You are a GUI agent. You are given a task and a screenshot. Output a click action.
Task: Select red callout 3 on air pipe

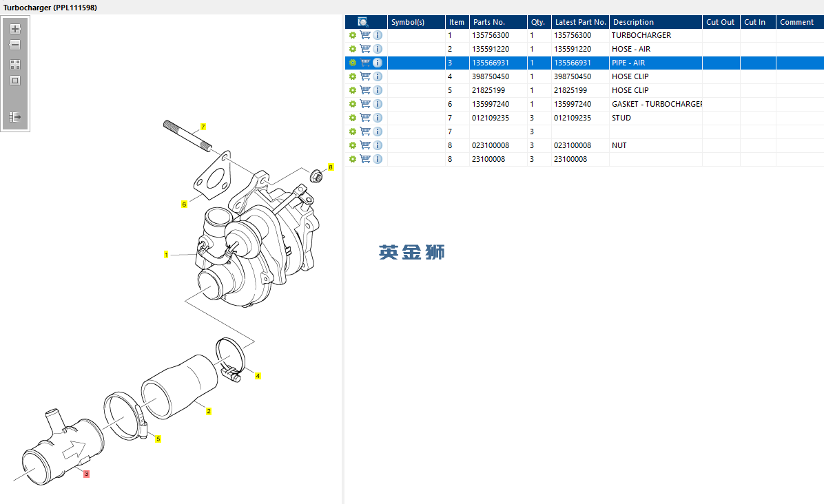tap(87, 474)
